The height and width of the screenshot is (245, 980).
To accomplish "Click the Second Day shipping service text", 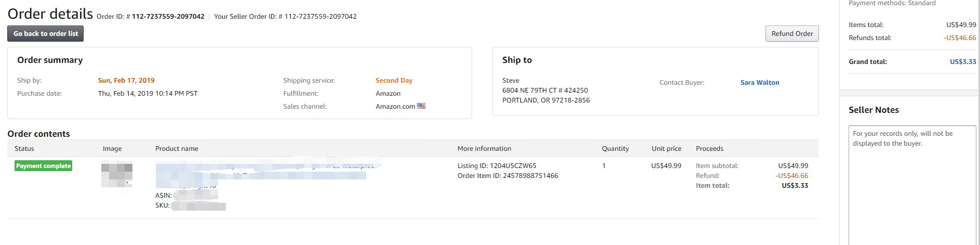I will coord(394,81).
